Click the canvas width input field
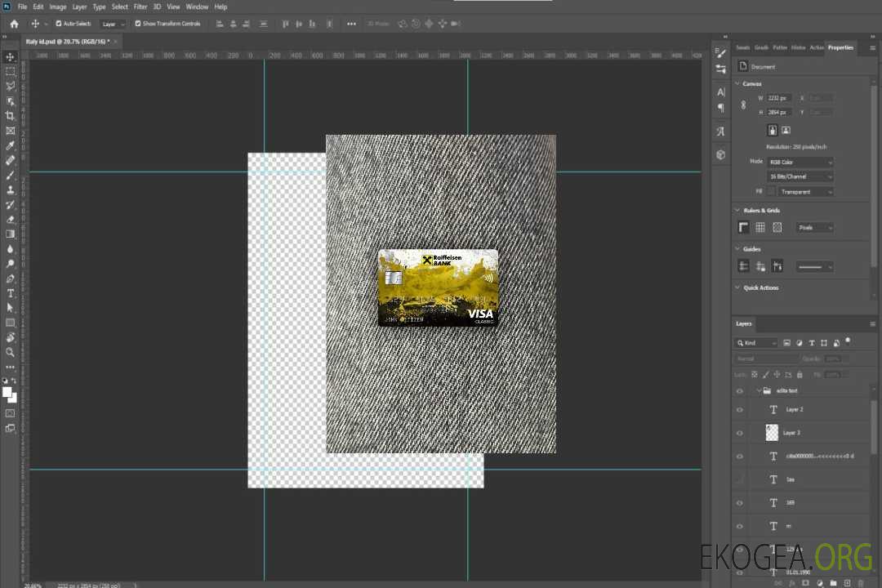 click(x=778, y=98)
